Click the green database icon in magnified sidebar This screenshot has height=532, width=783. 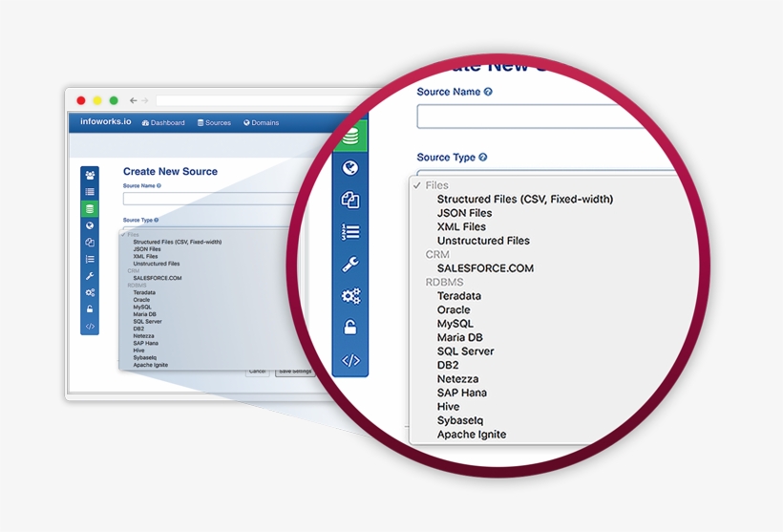tap(350, 136)
